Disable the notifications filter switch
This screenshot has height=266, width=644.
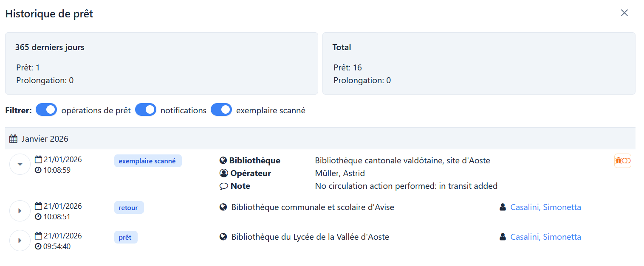tap(146, 110)
